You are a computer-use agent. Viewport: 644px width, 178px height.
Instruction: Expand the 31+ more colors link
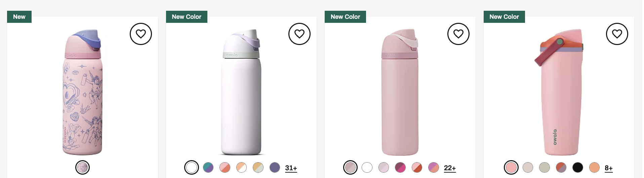point(291,168)
